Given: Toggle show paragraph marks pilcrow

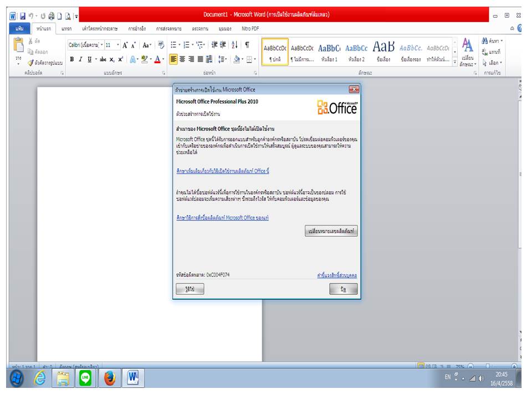Looking at the screenshot, I should (247, 45).
